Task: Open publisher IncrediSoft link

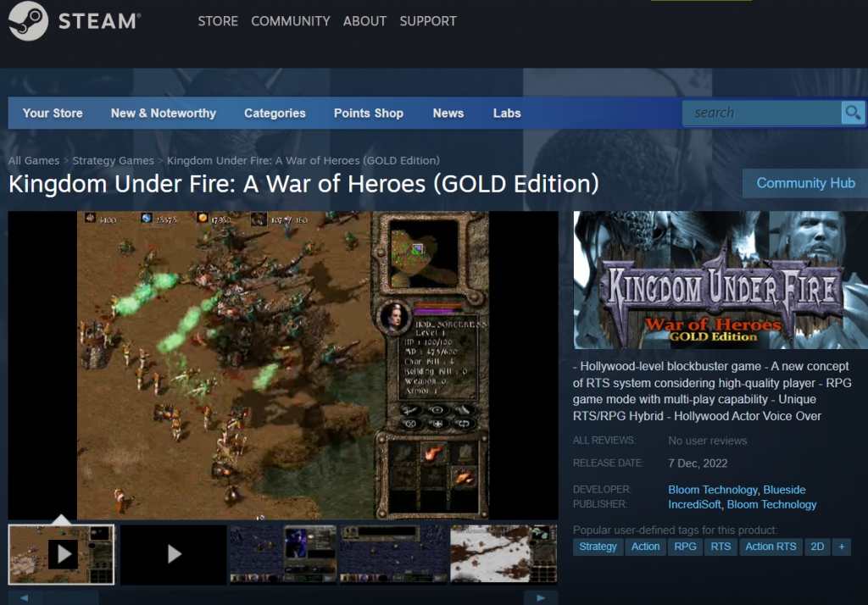Action: [x=694, y=505]
